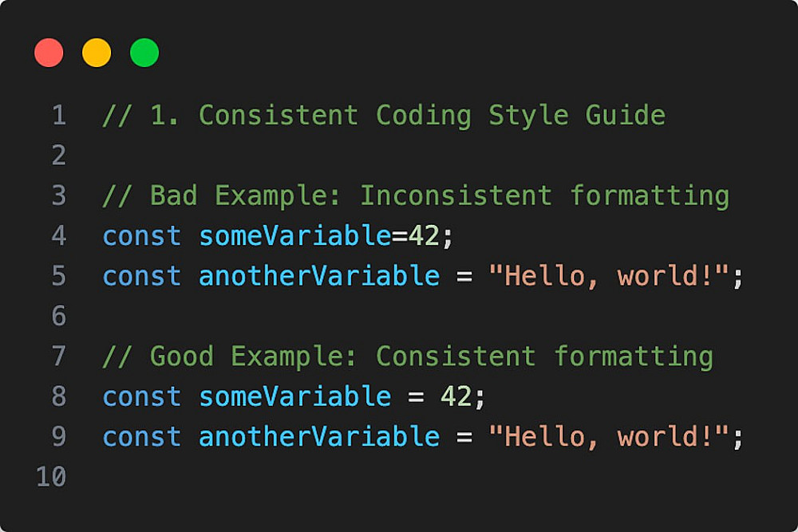This screenshot has width=798, height=532.
Task: Click the const keyword on line 4
Action: click(142, 236)
